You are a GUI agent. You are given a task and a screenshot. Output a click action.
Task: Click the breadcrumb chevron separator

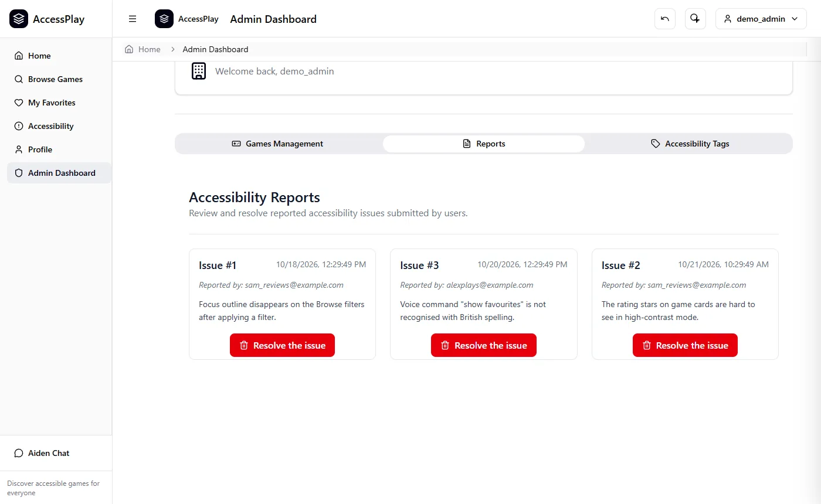point(173,49)
